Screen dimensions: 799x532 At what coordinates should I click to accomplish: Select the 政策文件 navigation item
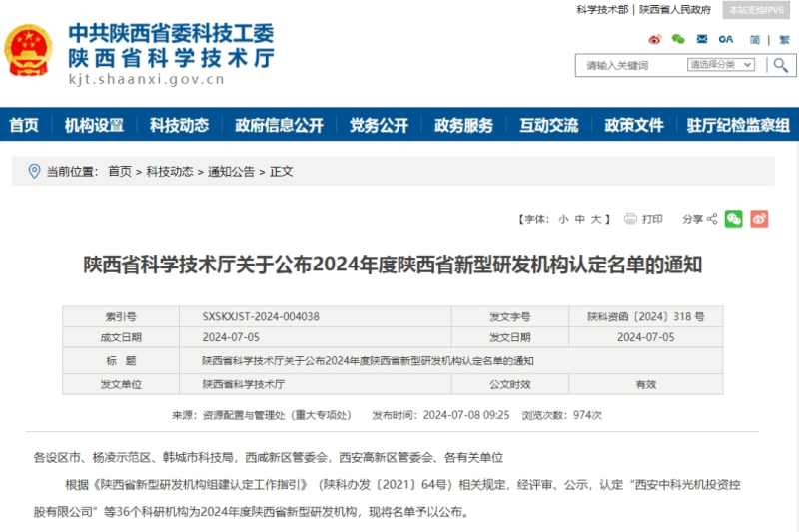click(634, 126)
